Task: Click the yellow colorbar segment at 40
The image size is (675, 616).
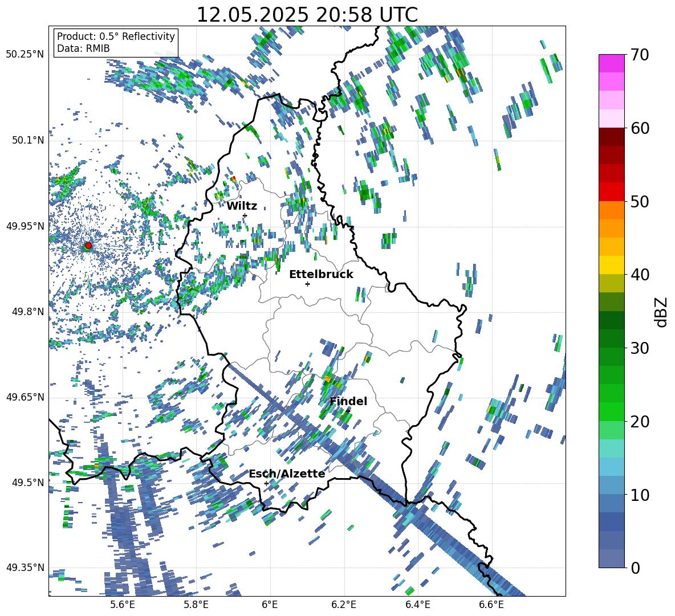Action: 612,264
